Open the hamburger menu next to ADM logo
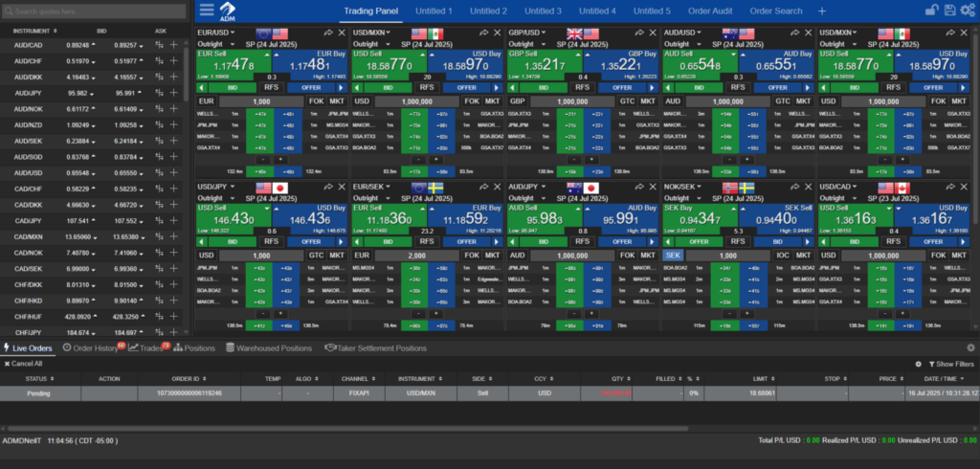Viewport: 980px width, 469px height. [x=207, y=11]
